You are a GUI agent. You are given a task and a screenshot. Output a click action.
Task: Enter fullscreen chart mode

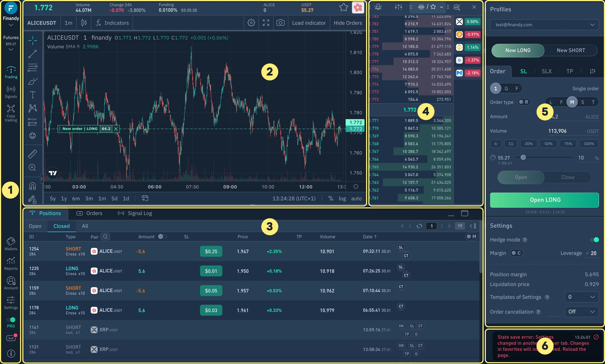point(266,23)
